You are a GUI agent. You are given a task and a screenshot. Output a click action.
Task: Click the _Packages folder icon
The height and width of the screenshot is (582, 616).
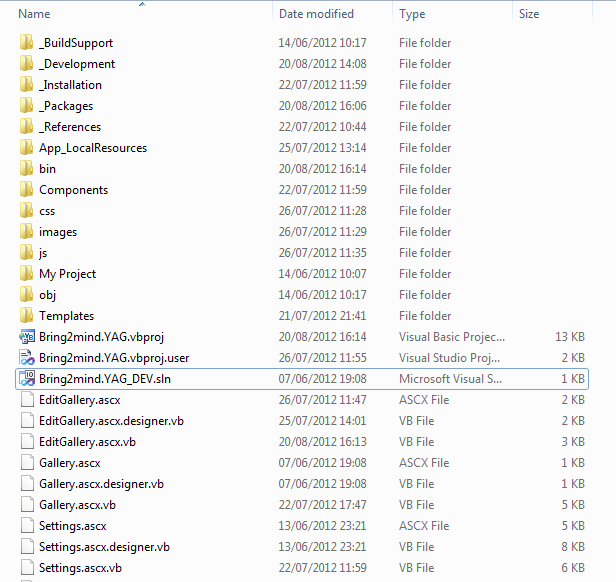(26, 105)
